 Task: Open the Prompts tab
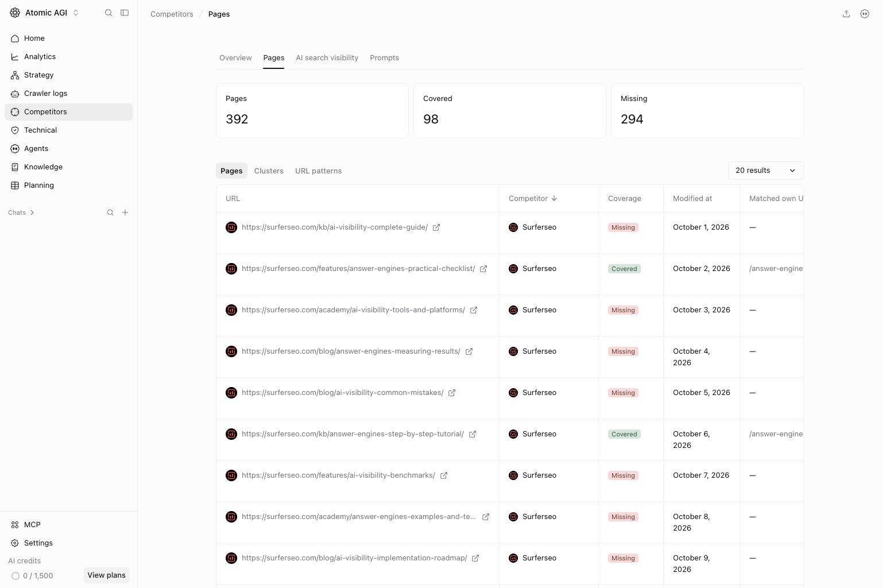pos(384,58)
